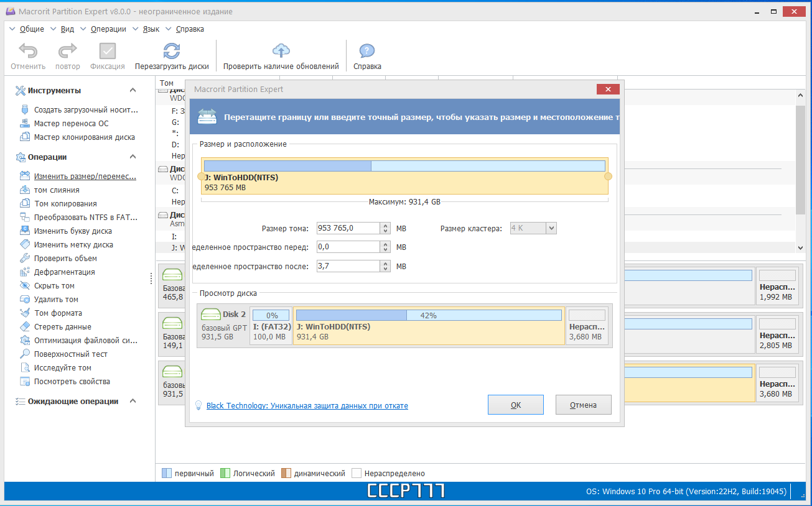The image size is (812, 506).
Task: Click the Изменить размер/переместить icon
Action: [25, 176]
